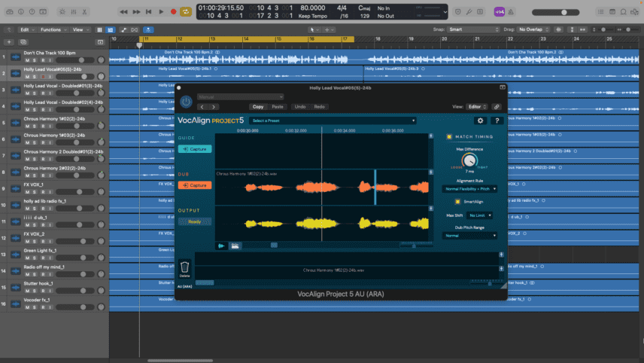Open the Inspector icon in control bar

pos(21,12)
